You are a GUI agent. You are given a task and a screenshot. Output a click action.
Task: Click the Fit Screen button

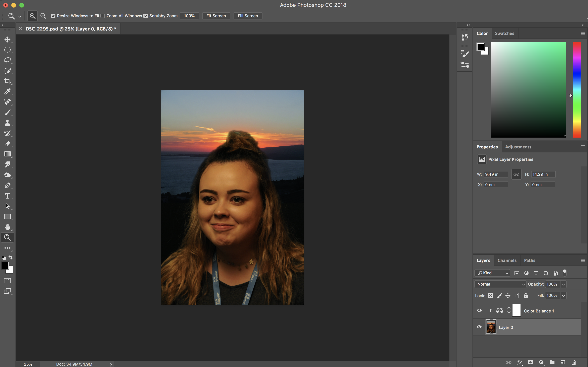[x=216, y=16]
